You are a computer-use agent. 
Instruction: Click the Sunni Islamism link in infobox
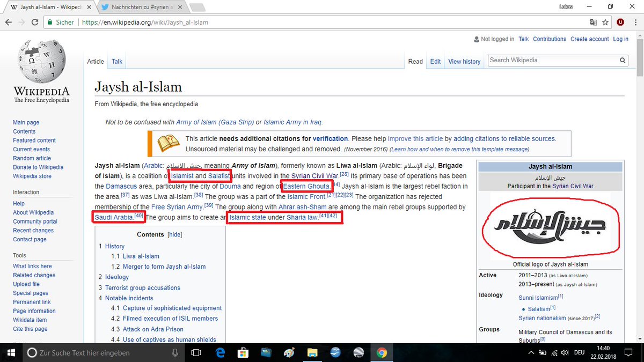pos(538,297)
